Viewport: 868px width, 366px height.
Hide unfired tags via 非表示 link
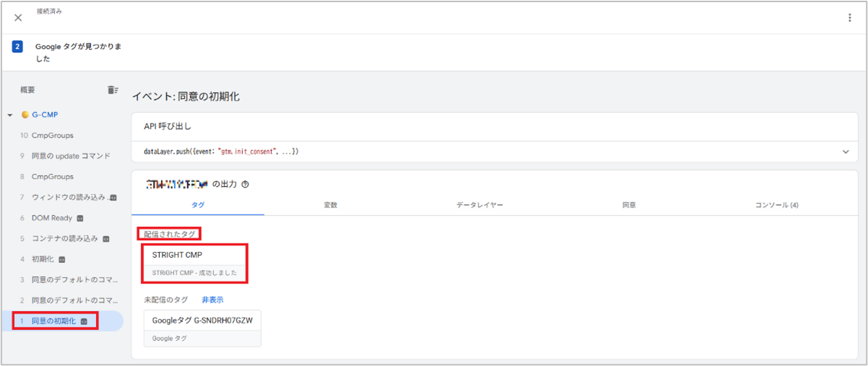pos(212,300)
